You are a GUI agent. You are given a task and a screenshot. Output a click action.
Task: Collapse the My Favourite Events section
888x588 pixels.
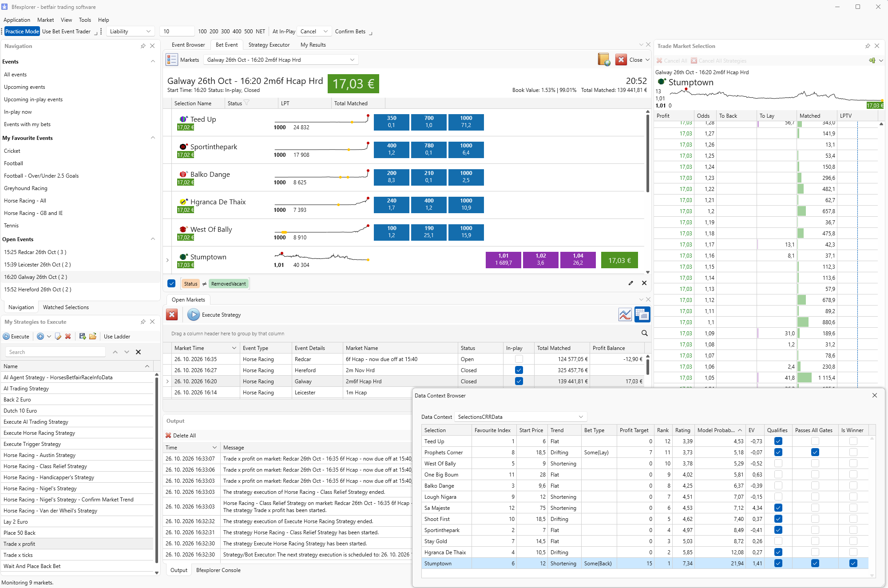point(153,138)
